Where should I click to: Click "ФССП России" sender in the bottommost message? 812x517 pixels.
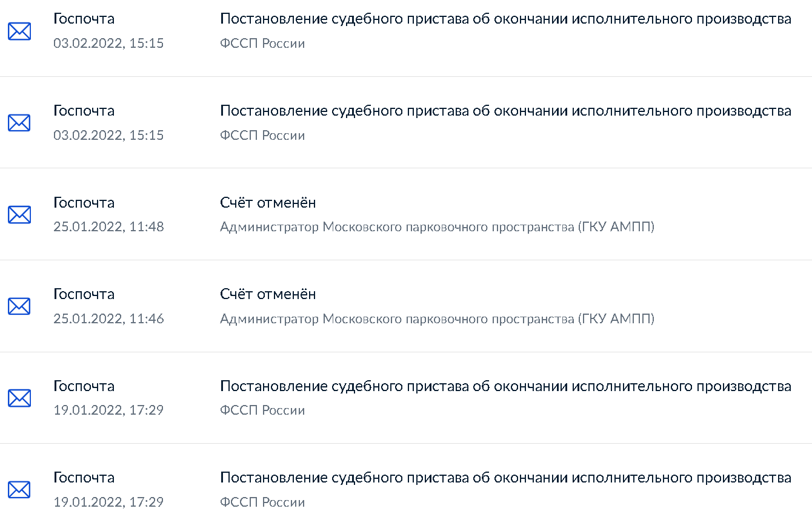tap(262, 502)
